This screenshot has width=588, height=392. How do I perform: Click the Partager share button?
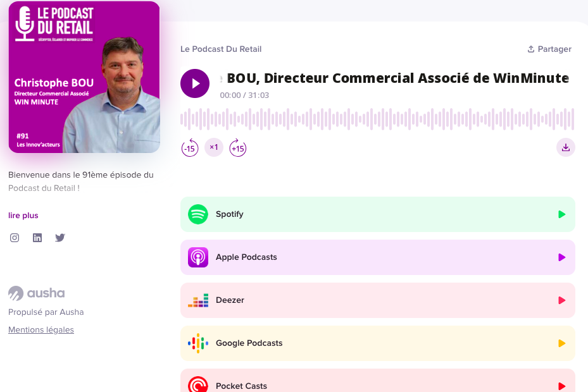pos(549,49)
